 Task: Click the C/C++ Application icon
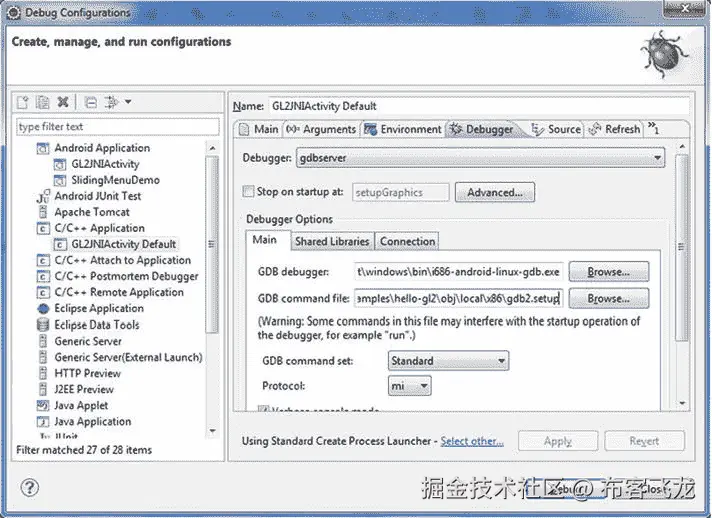43,228
